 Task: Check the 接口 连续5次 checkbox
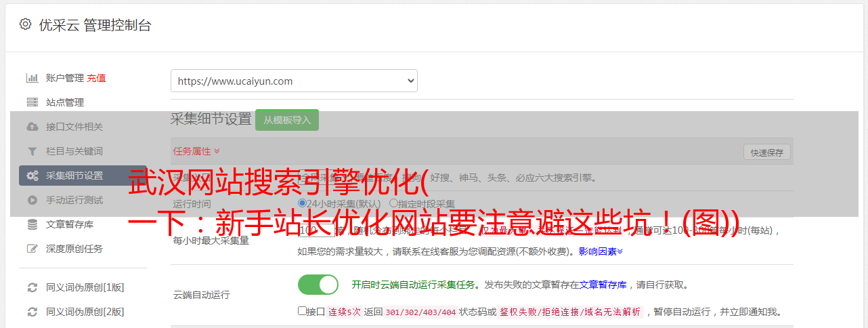coord(303,311)
